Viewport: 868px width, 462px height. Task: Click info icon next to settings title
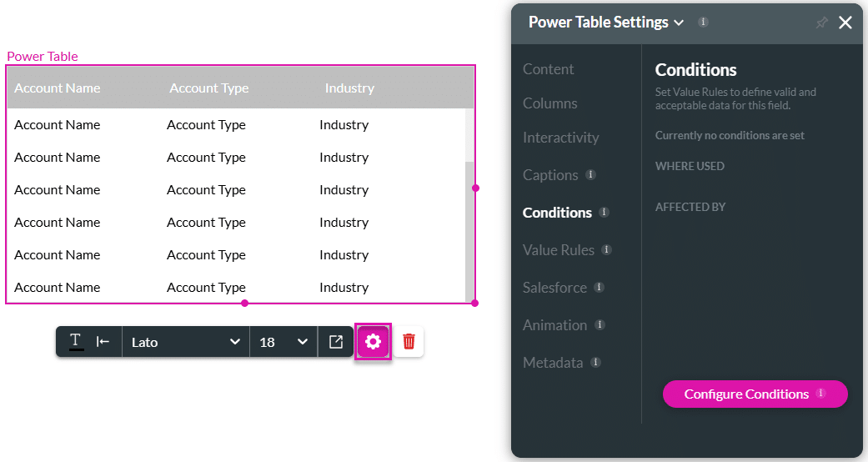(x=703, y=23)
